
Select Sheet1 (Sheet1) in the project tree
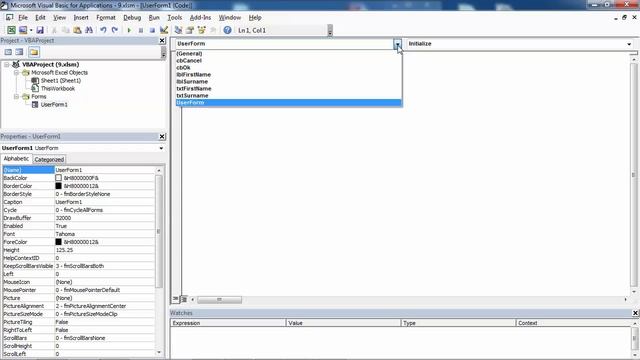(60, 80)
